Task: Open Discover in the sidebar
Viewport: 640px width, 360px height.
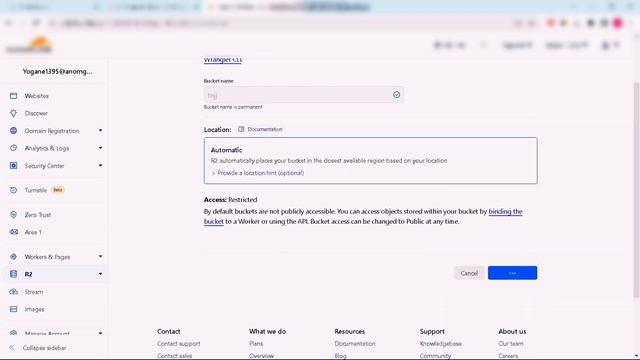Action: tap(36, 113)
